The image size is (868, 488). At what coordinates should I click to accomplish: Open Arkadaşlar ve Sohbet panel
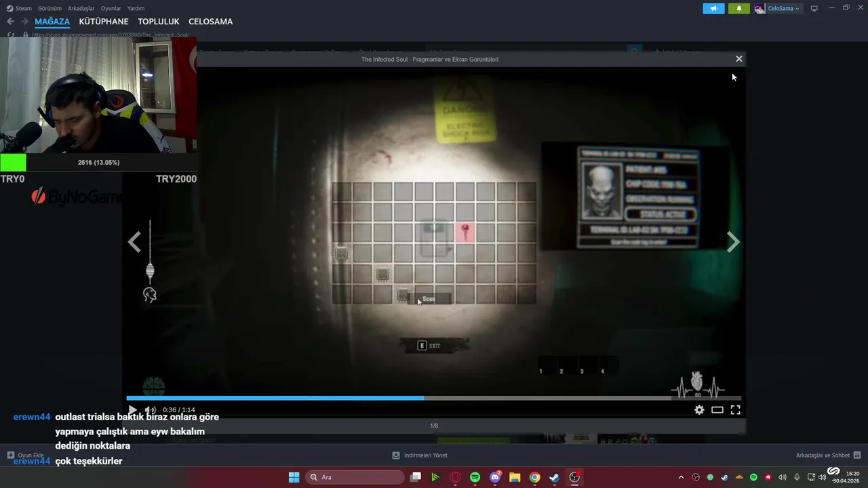(828, 455)
